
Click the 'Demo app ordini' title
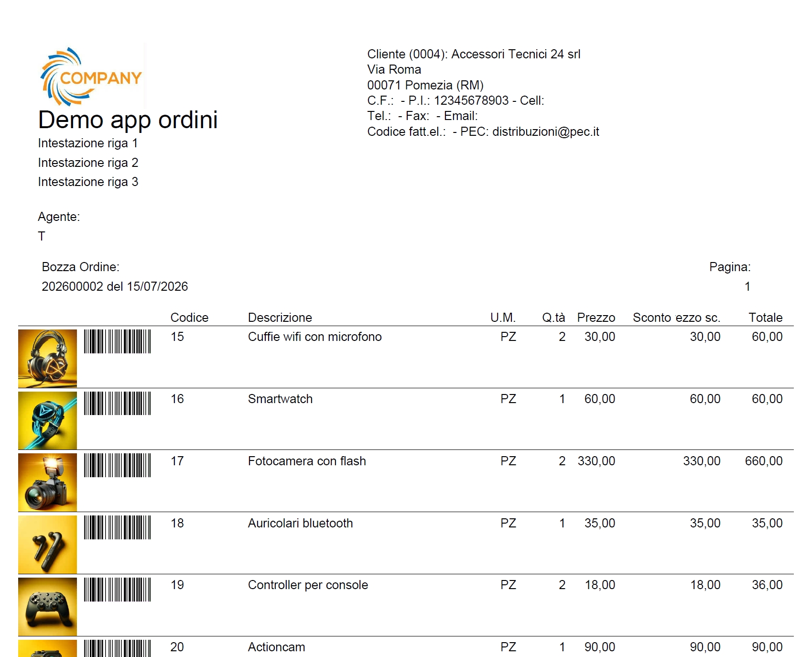click(128, 120)
